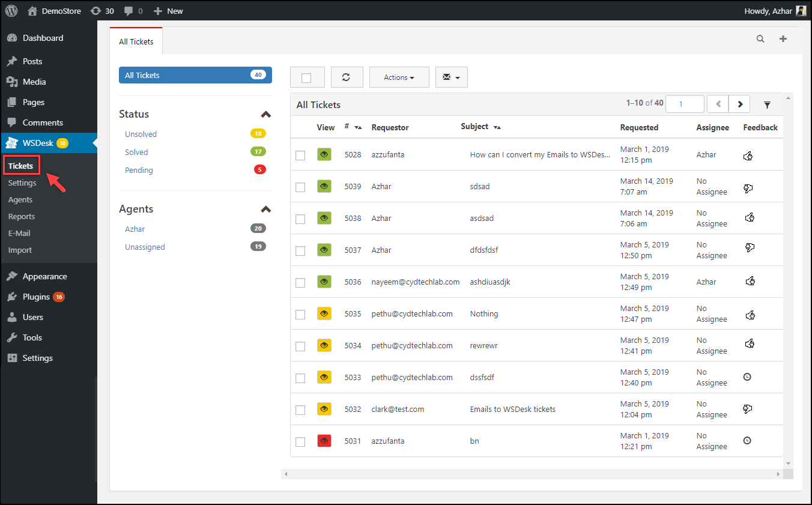Open the comments bubble icon in admin bar
The height and width of the screenshot is (505, 812).
129,11
